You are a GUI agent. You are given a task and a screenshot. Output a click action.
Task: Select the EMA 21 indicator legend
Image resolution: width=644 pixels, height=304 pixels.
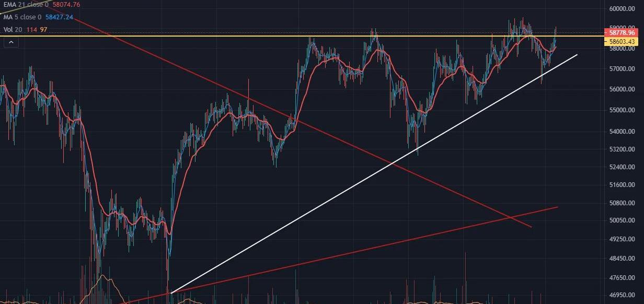[25, 5]
